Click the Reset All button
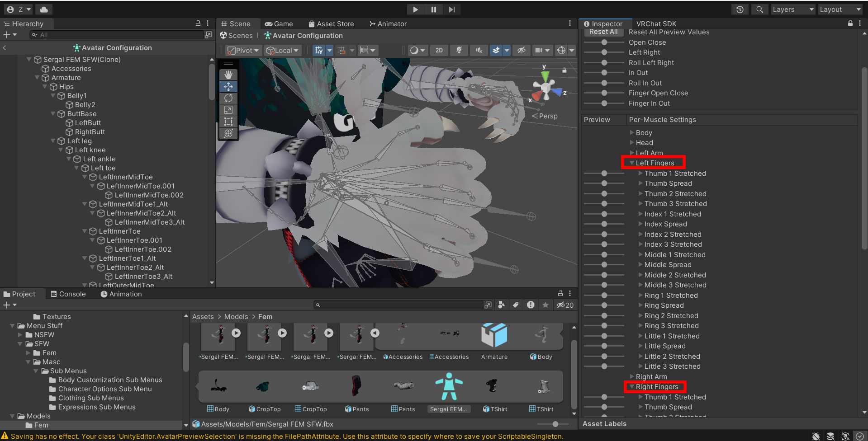Screen dimensions: 868x441 point(603,32)
